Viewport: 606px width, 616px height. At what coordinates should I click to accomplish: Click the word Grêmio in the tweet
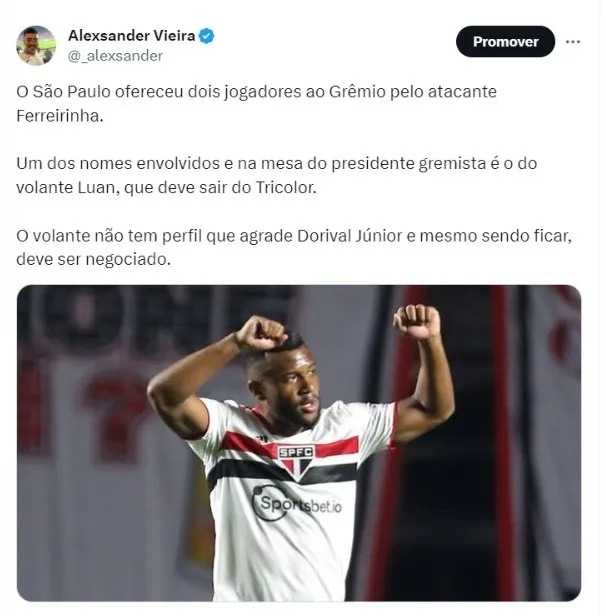click(357, 92)
